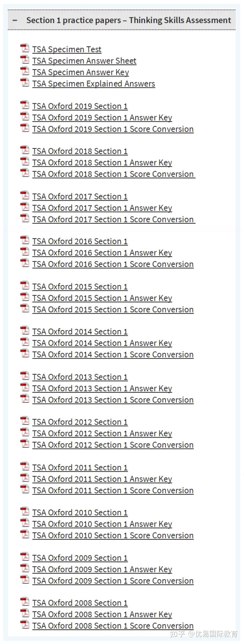Open TSA Oxford 2019 Section 1 Score Conversion

click(x=113, y=129)
